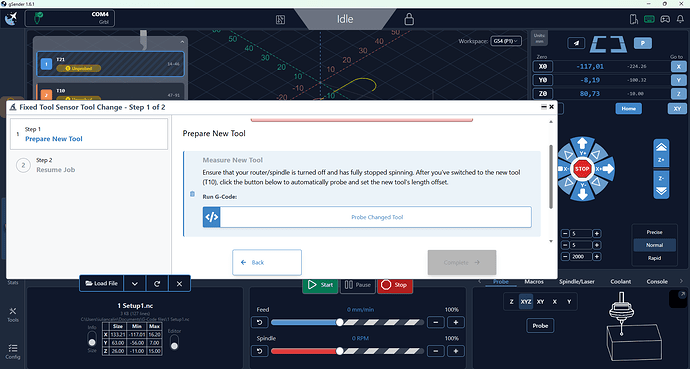Open the Config sidebar section

(13, 351)
